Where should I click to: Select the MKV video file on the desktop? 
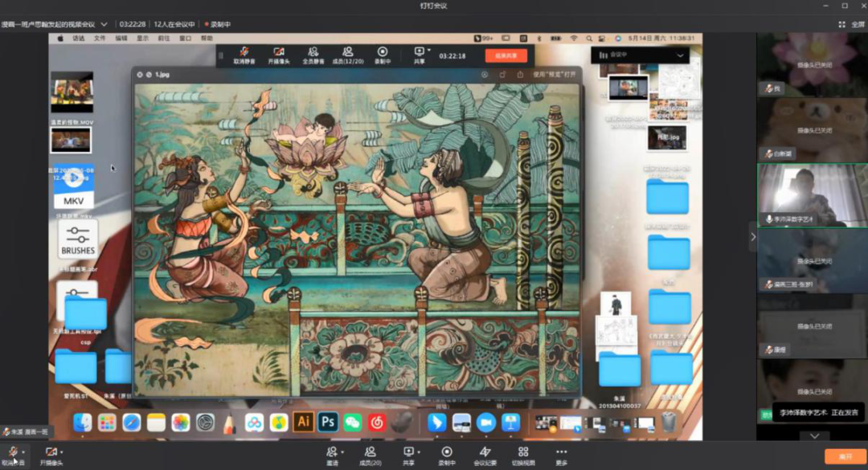point(74,188)
